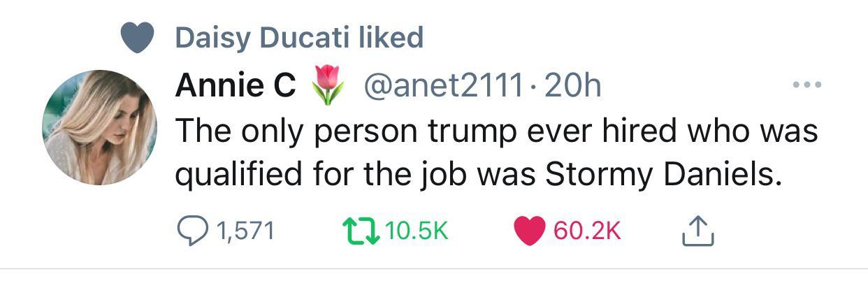
Task: Click the tulip emoji after Annie C
Action: (326, 85)
